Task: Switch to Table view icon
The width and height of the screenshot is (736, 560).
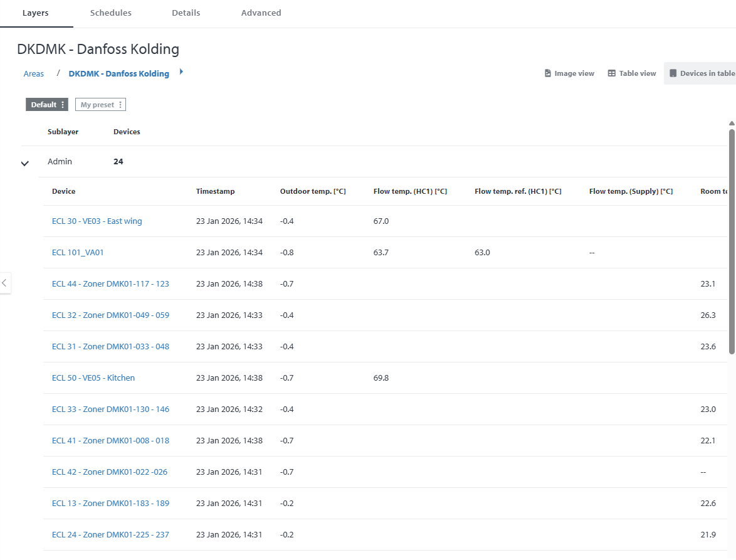Action: (x=612, y=73)
